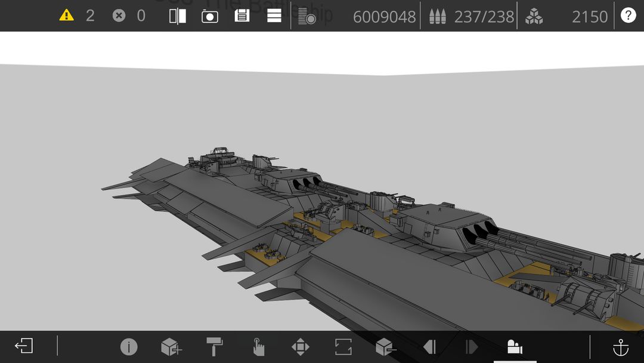Take a screenshot with the camera icon
The image size is (644, 363).
210,17
